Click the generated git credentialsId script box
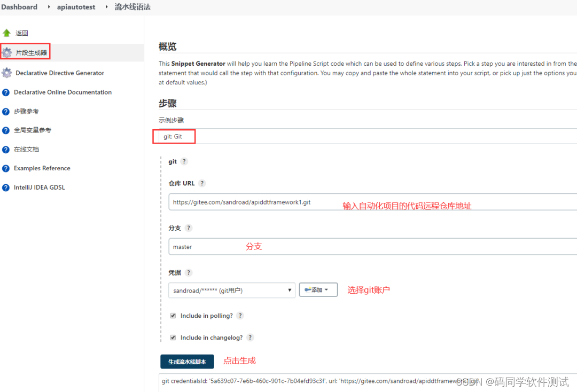This screenshot has width=577, height=392. (368, 382)
